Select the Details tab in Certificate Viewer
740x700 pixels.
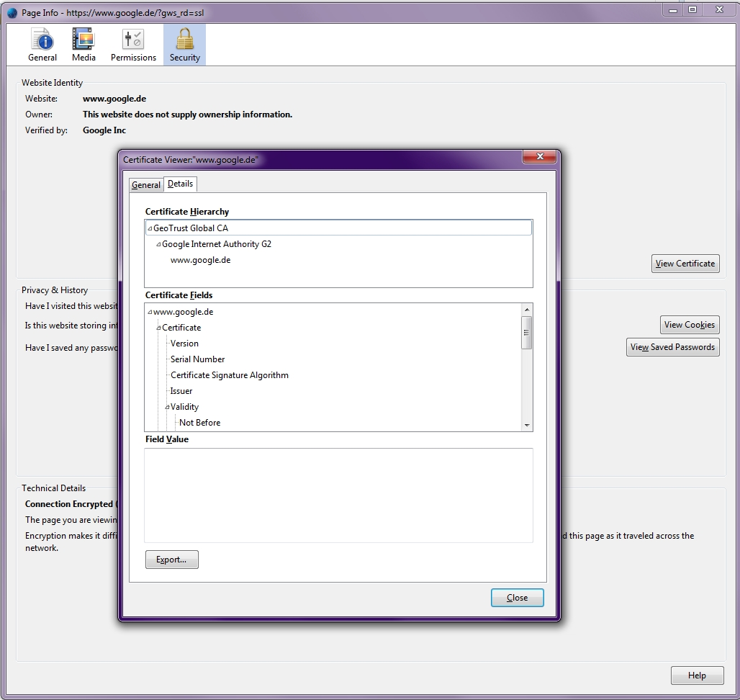(x=180, y=184)
